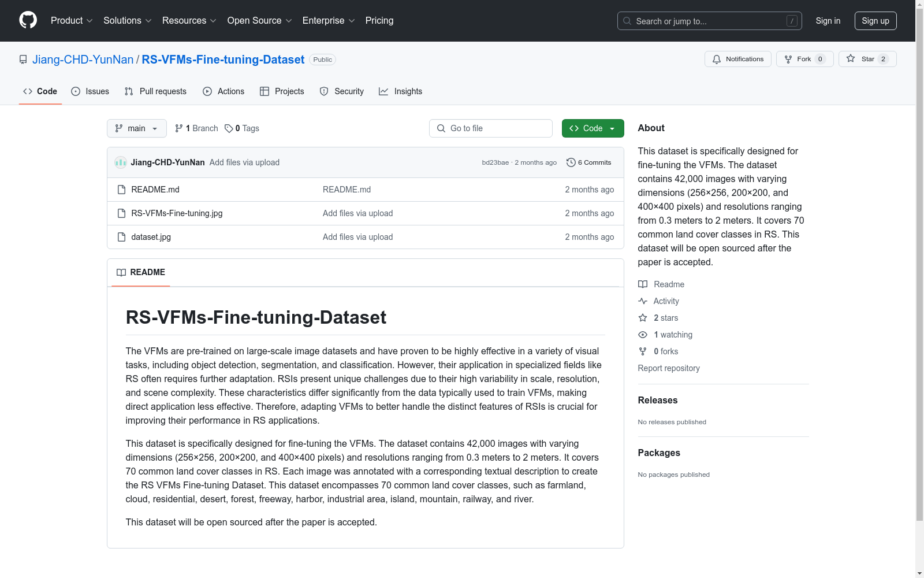Click the history clock icon beside 6 Commits

[x=571, y=162]
